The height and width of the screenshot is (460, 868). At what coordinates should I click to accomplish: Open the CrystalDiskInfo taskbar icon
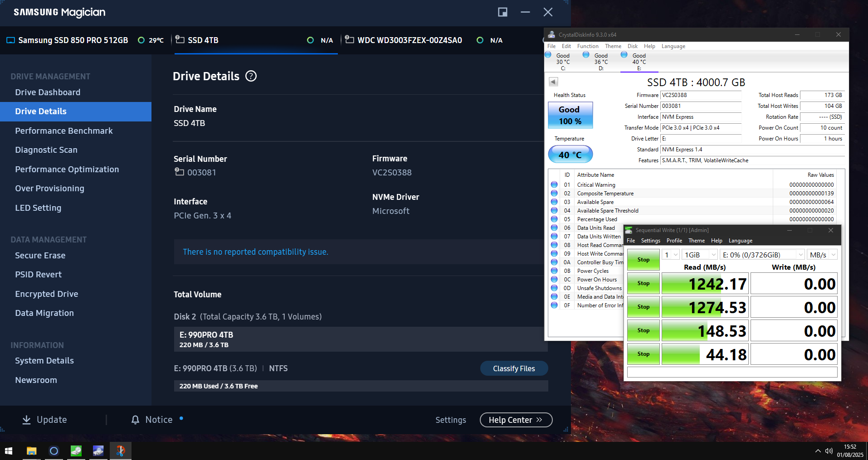[x=98, y=451]
